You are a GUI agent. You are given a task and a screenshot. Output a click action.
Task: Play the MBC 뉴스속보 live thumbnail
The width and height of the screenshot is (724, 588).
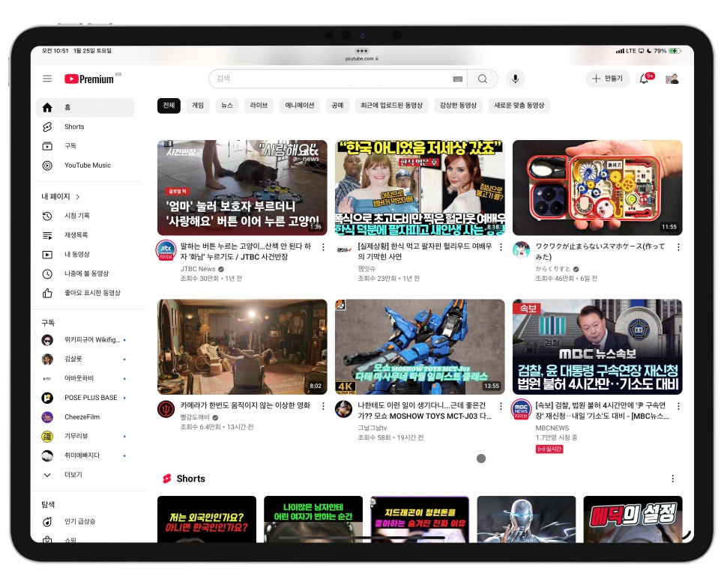tap(597, 347)
